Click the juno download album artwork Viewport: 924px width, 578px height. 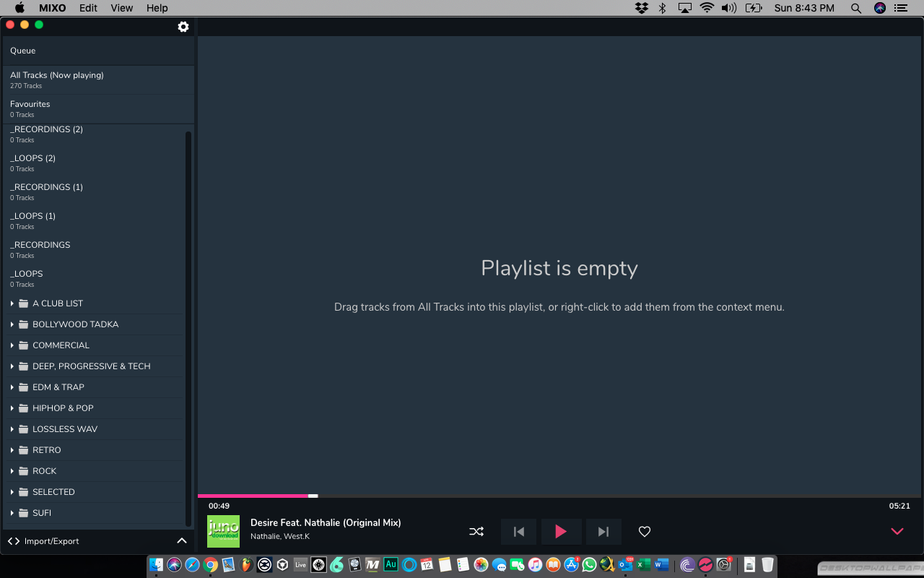(x=223, y=531)
